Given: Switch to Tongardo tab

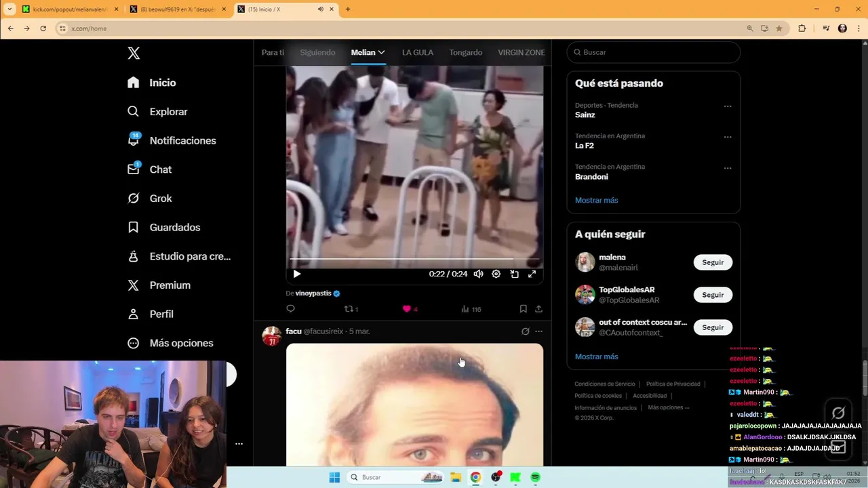Looking at the screenshot, I should [466, 52].
